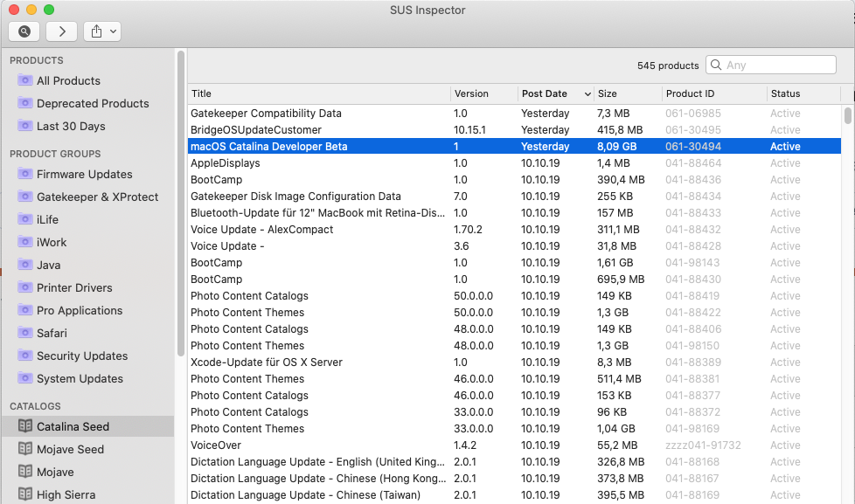Image resolution: width=855 pixels, height=504 pixels.
Task: Click the Pro Applications folder icon
Action: click(24, 310)
